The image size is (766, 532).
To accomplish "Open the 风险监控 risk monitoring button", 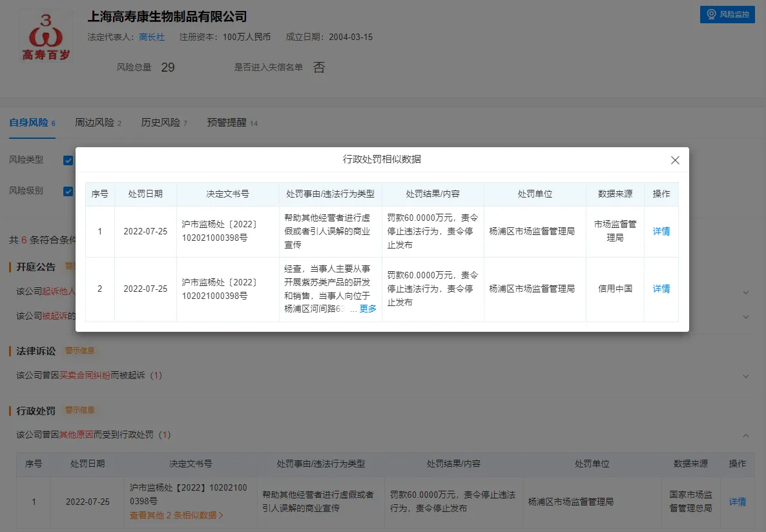I will pyautogui.click(x=727, y=14).
